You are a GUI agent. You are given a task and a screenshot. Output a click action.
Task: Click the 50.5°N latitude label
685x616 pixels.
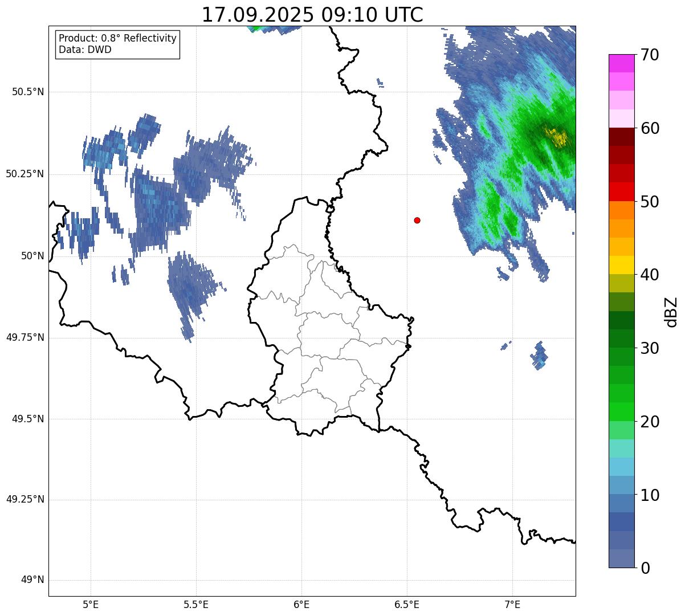pos(28,92)
